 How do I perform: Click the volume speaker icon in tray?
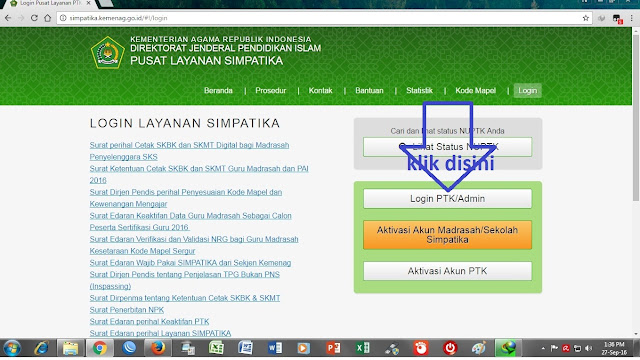pyautogui.click(x=588, y=348)
